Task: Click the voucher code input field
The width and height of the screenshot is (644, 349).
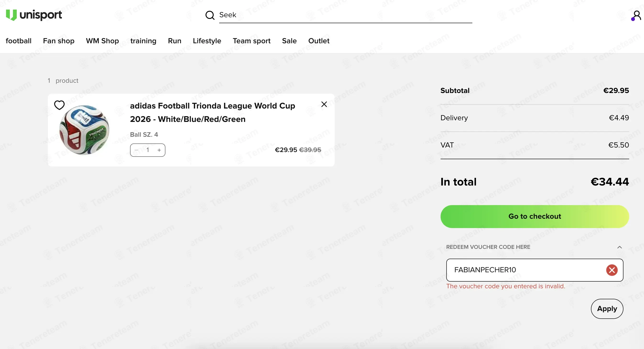Action: pyautogui.click(x=535, y=270)
